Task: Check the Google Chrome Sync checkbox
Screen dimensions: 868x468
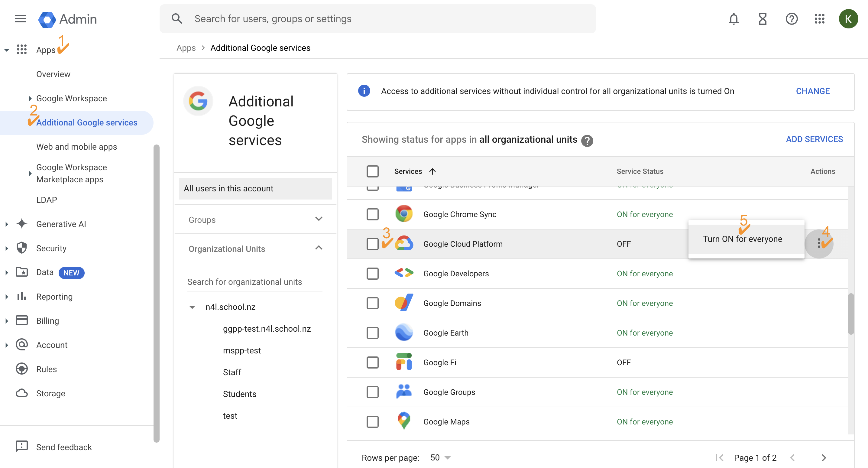Action: click(373, 214)
